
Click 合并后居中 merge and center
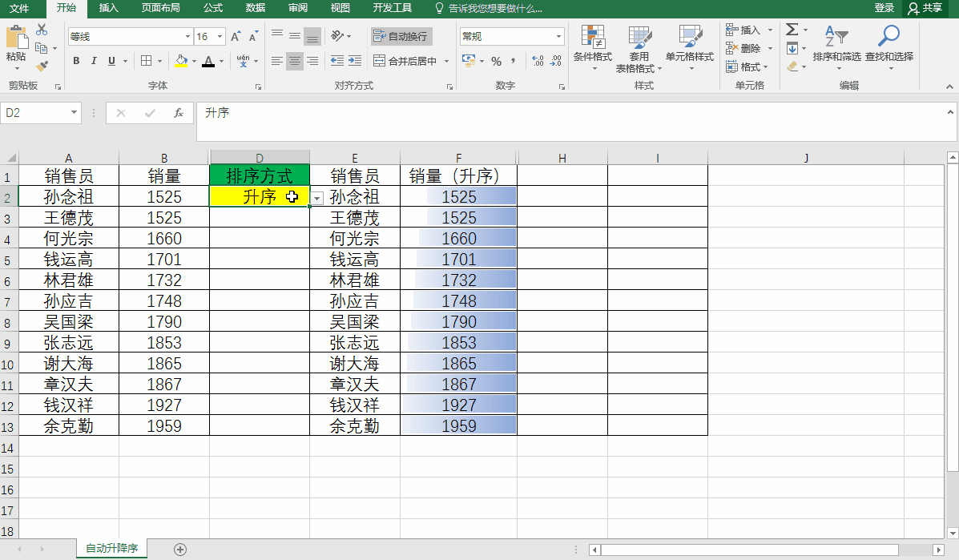tap(405, 61)
